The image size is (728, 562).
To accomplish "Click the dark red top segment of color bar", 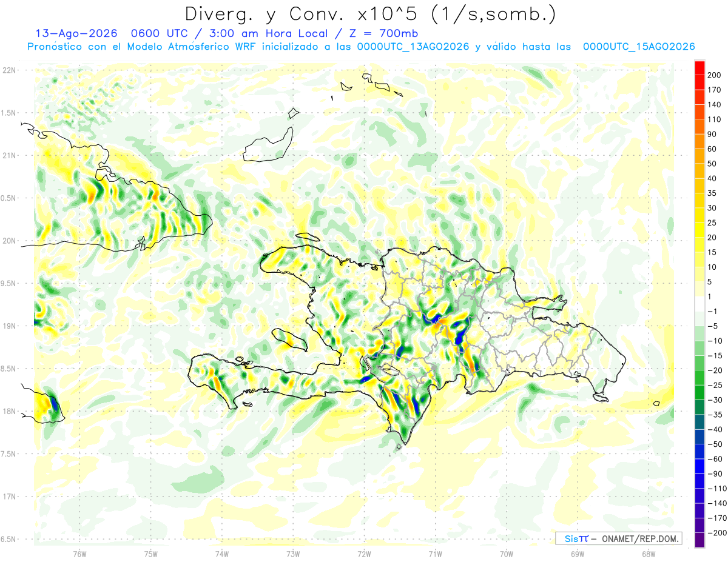I will [699, 67].
